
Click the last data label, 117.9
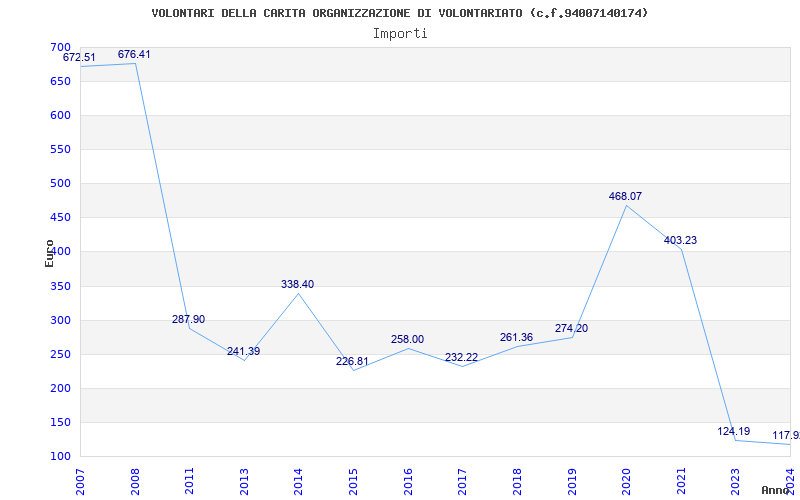[x=786, y=435]
